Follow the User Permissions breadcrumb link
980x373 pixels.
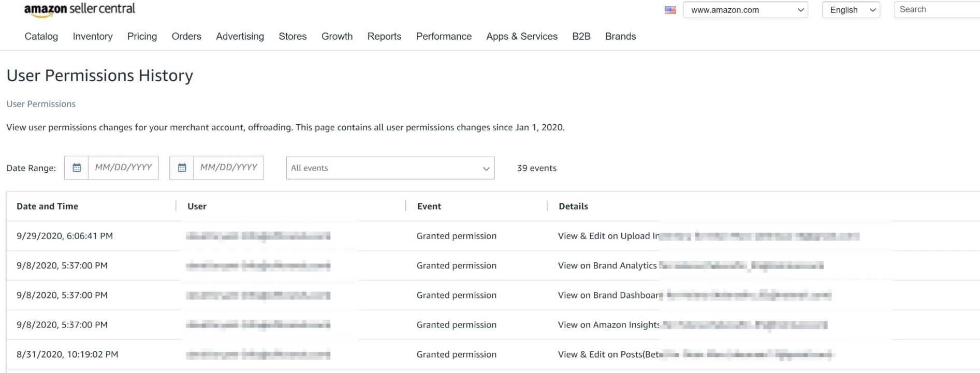tap(41, 104)
